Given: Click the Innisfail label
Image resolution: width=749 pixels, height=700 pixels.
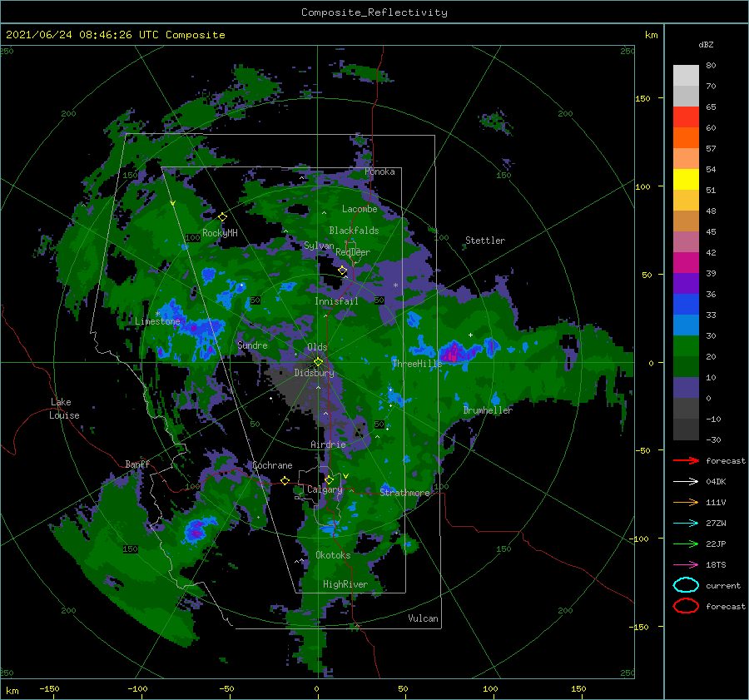Looking at the screenshot, I should click(x=337, y=301).
